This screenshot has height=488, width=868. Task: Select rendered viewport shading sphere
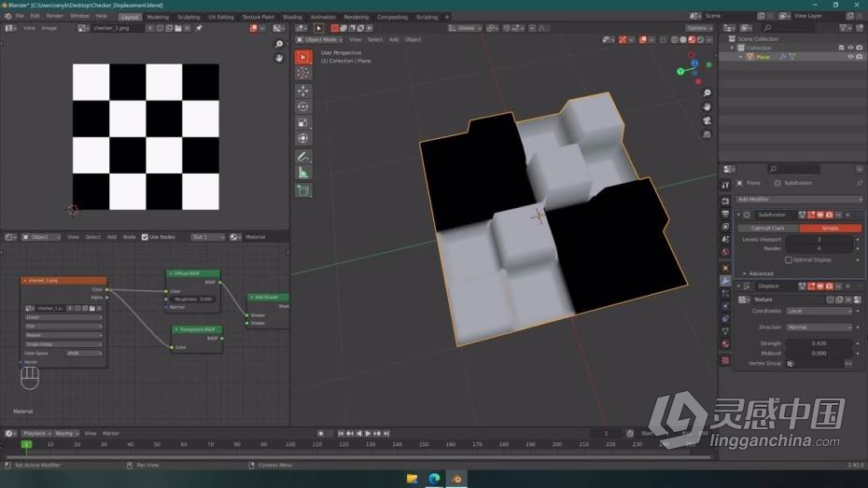[x=701, y=40]
